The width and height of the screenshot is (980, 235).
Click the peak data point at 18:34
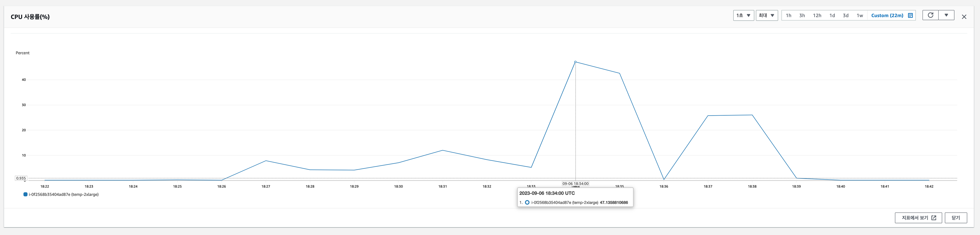coord(575,62)
